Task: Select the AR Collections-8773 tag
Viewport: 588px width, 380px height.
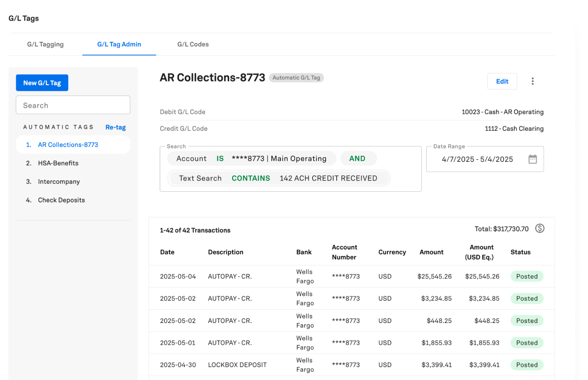Action: coord(68,145)
